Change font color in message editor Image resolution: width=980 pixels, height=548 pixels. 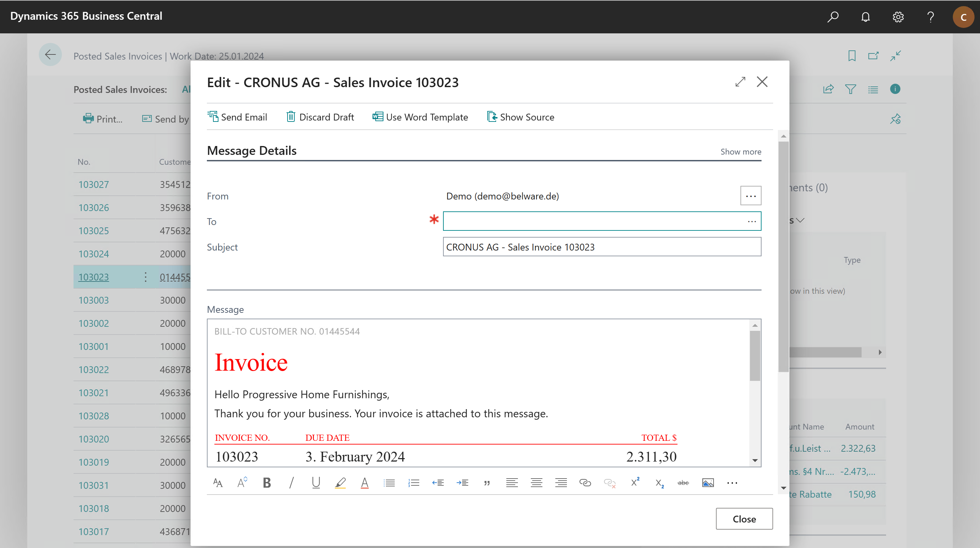[x=364, y=483]
